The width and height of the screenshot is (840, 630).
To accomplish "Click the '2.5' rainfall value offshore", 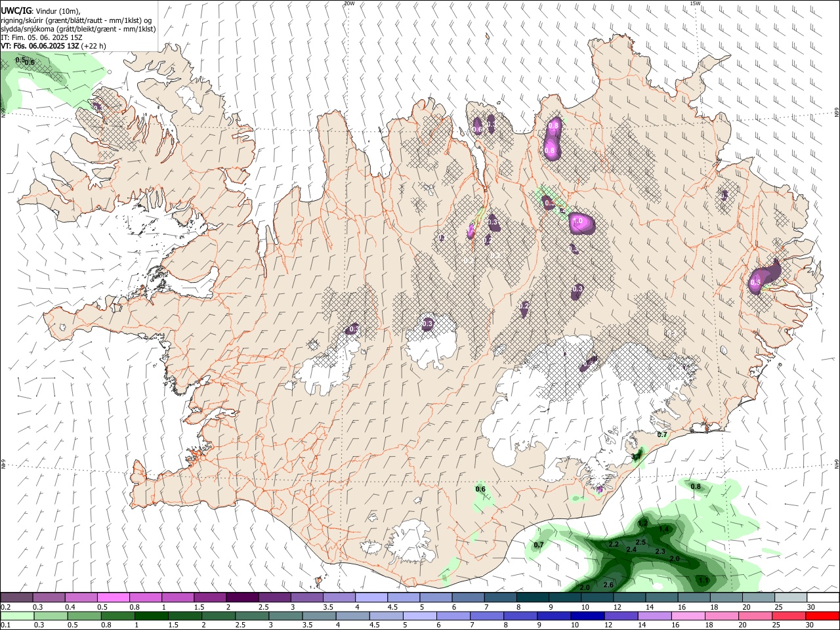I will pyautogui.click(x=641, y=542).
